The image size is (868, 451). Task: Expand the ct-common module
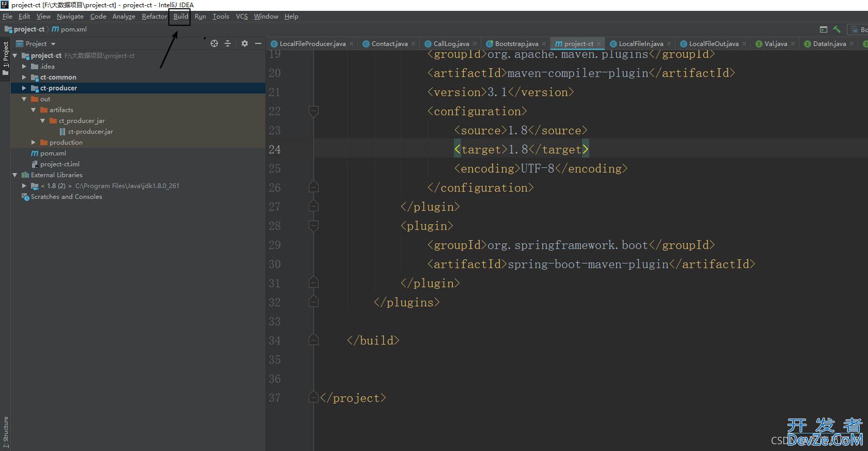click(24, 77)
